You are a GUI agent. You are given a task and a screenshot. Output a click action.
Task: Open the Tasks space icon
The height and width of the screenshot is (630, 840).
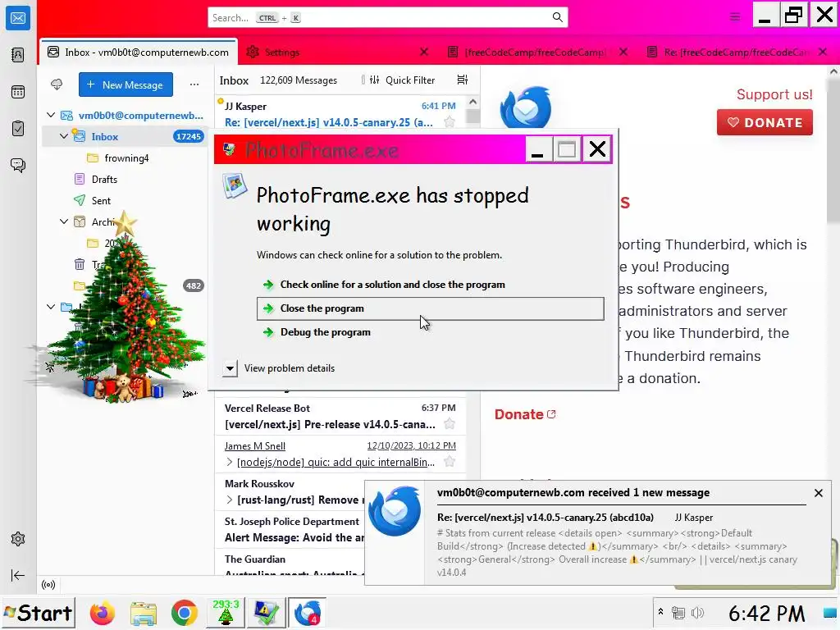coord(18,129)
